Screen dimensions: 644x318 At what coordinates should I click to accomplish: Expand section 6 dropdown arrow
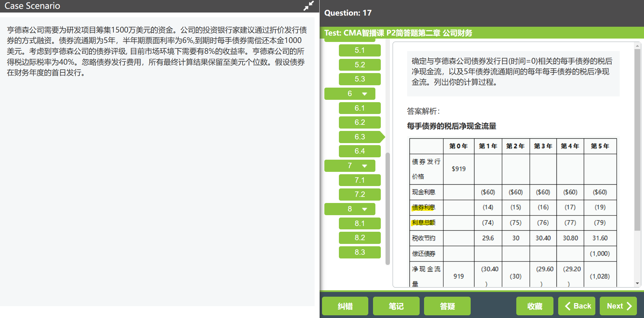365,94
